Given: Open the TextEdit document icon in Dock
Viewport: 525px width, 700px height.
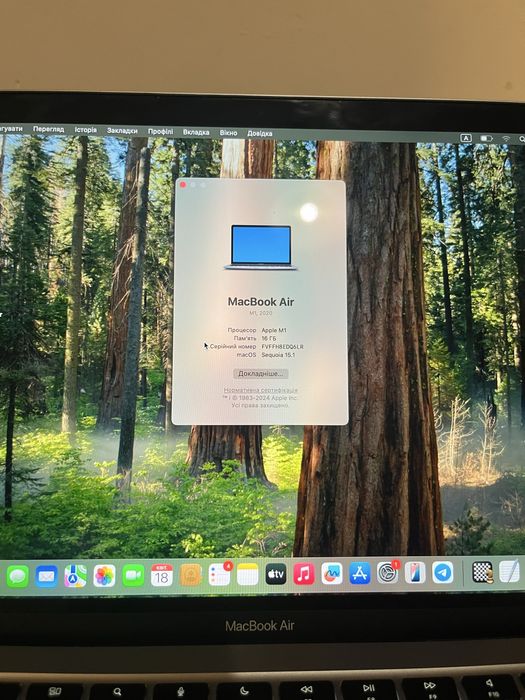Looking at the screenshot, I should tap(509, 571).
